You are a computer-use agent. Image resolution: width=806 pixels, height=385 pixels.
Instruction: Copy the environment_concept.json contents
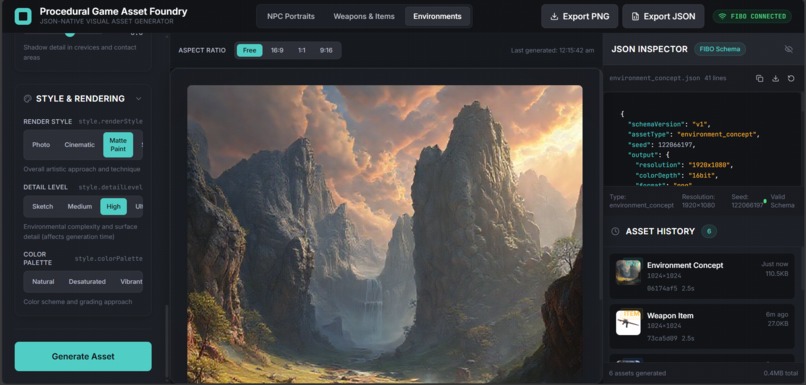pos(759,79)
